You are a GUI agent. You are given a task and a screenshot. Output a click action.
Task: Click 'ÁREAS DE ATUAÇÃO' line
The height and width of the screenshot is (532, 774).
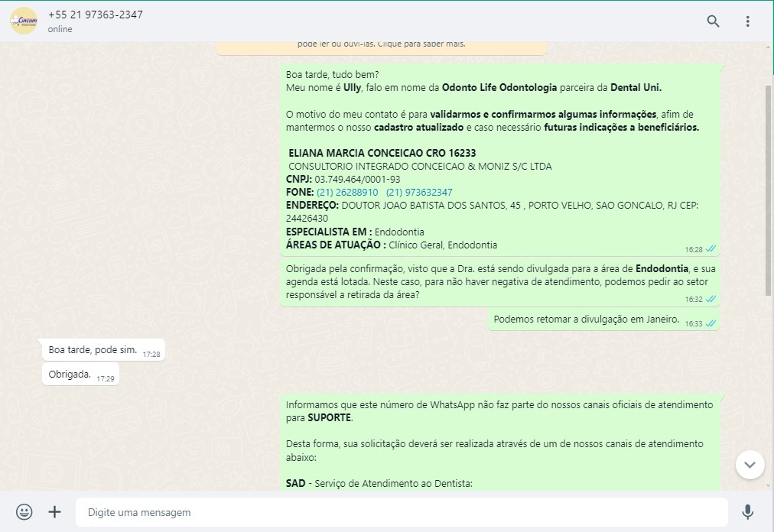tap(392, 245)
